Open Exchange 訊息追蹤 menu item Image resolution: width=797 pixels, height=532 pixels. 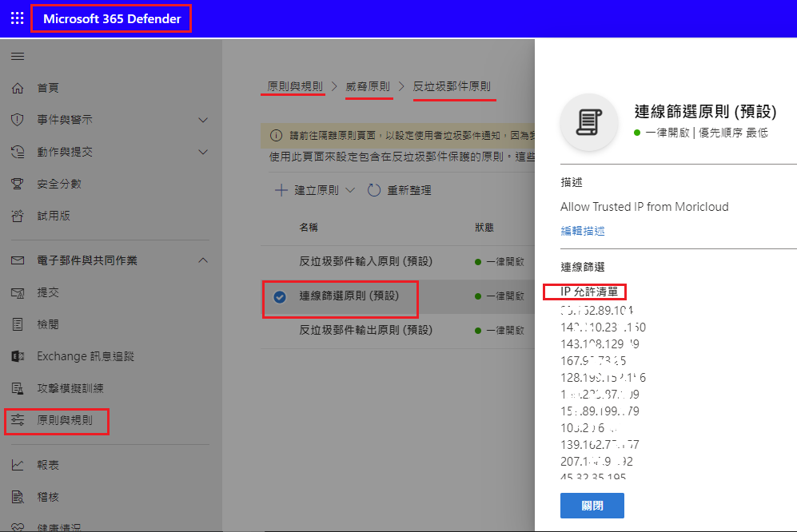pos(86,356)
